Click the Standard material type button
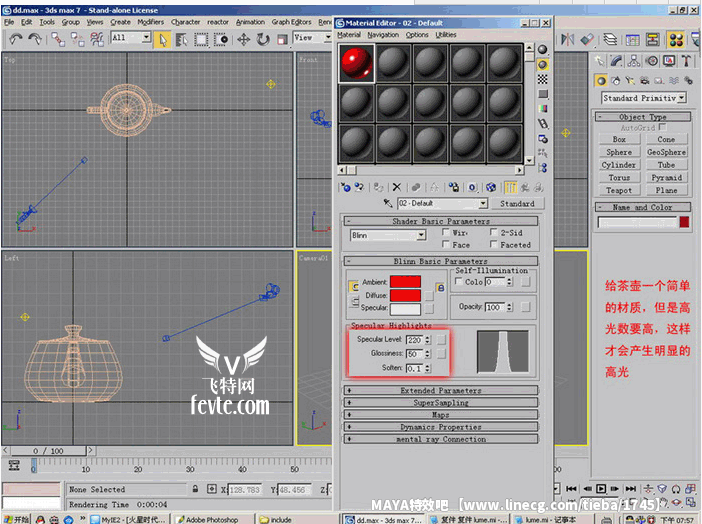702x524 pixels. [x=517, y=203]
